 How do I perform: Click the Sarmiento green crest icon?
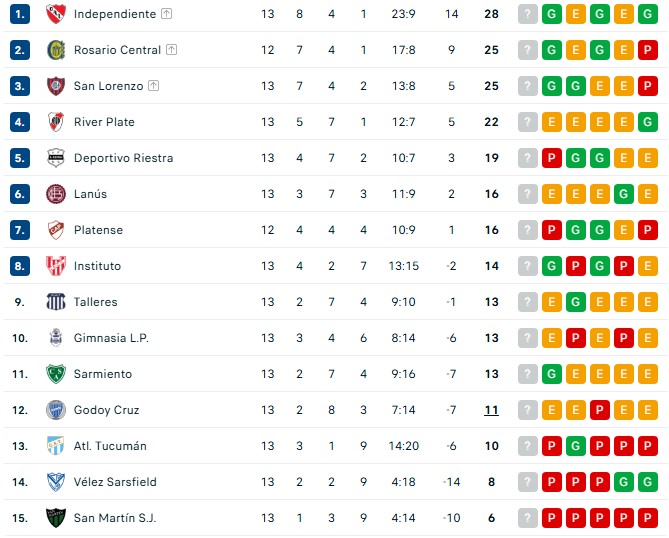[x=55, y=374]
